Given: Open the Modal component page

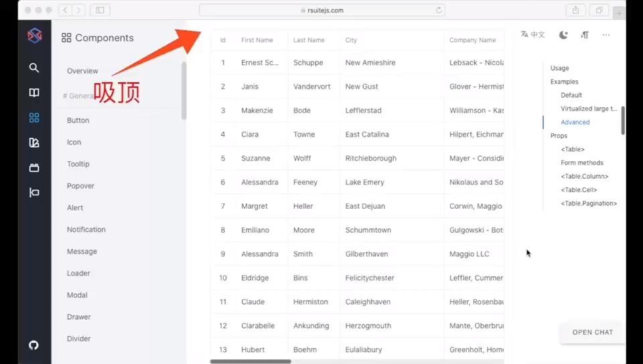Looking at the screenshot, I should tap(77, 295).
